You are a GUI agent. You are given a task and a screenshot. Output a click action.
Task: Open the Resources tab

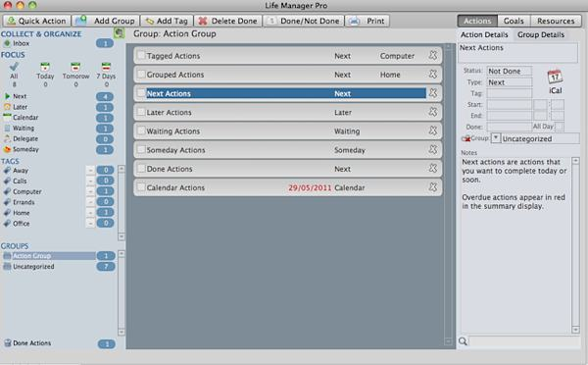click(556, 21)
